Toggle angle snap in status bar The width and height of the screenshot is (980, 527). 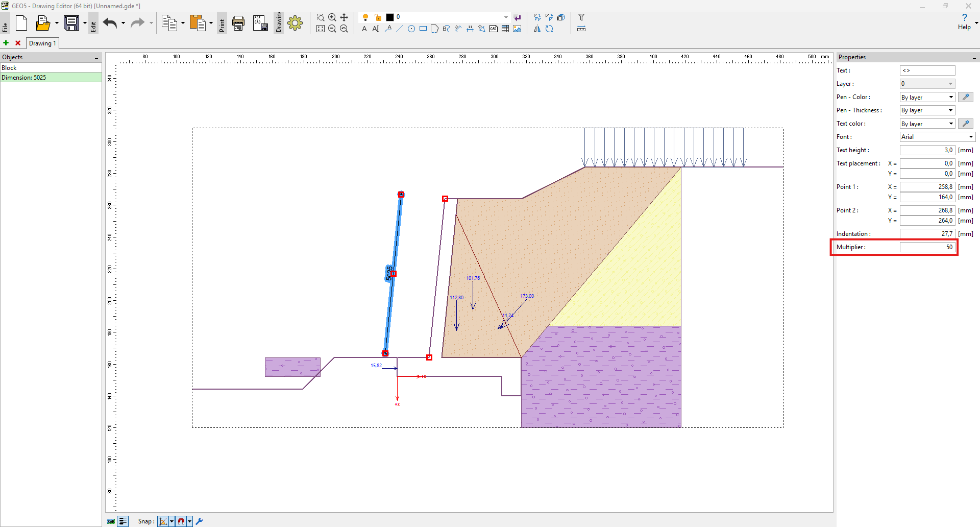[163, 521]
